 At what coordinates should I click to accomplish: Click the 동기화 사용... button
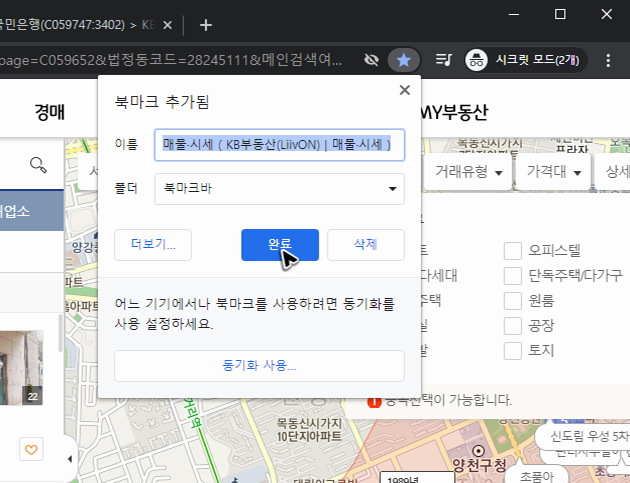pyautogui.click(x=259, y=366)
